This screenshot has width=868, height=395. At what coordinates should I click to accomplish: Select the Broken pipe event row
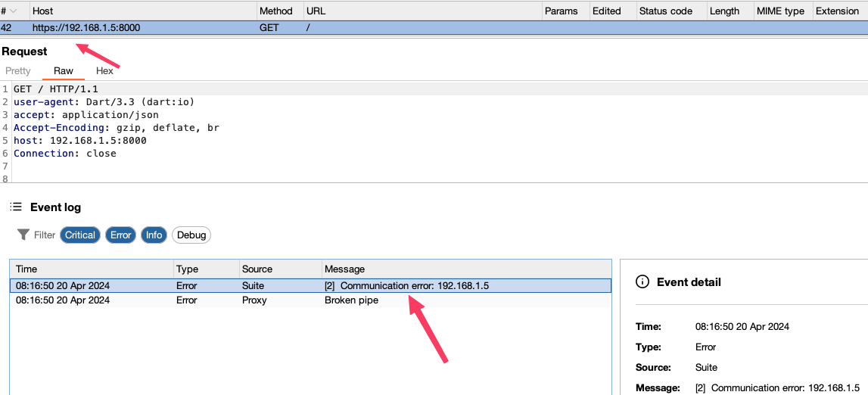pos(310,300)
